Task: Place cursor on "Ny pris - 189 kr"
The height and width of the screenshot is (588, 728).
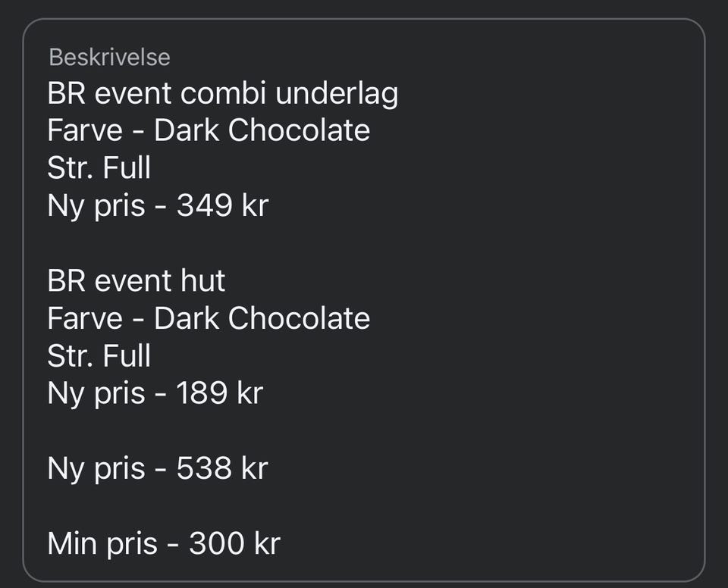Action: coord(155,393)
